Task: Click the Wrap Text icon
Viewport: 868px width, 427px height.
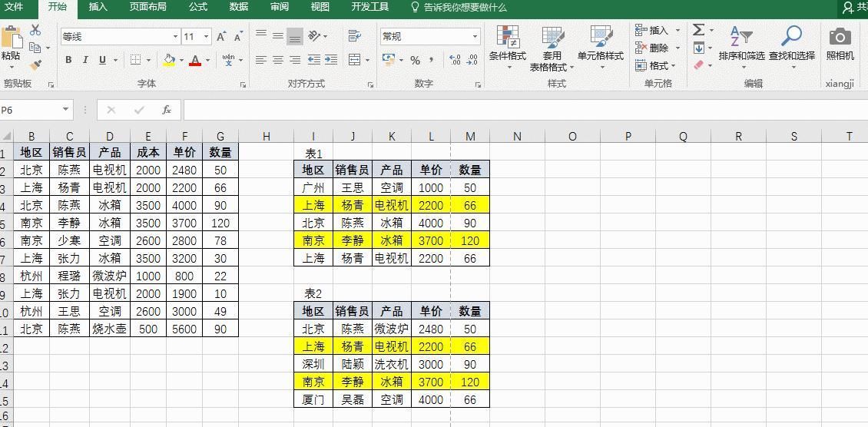Action: [354, 36]
